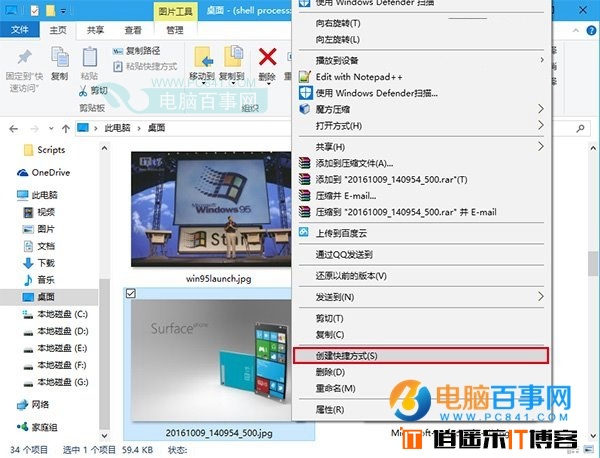Click the red X Delete icon
This screenshot has width=600, height=458.
tap(267, 57)
